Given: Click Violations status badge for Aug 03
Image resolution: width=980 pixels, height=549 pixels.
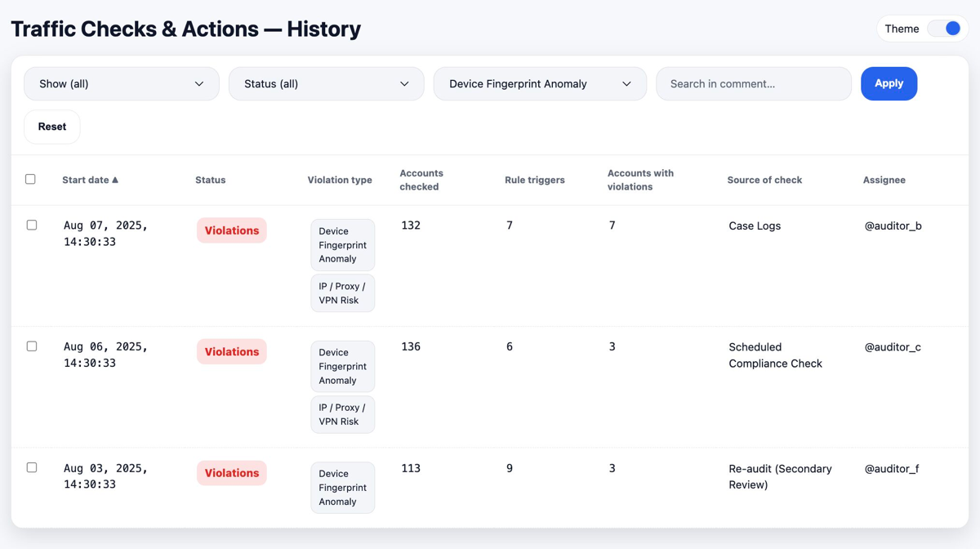Looking at the screenshot, I should coord(231,473).
